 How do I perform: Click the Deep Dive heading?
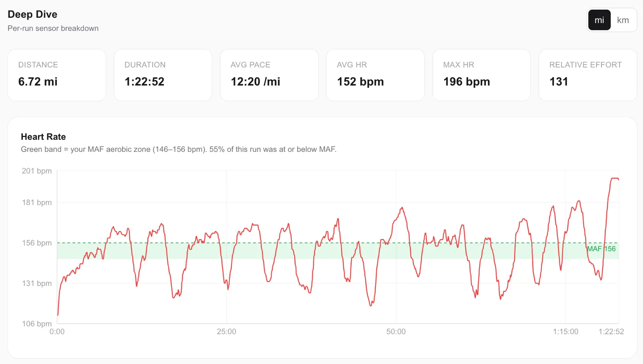[x=33, y=14]
